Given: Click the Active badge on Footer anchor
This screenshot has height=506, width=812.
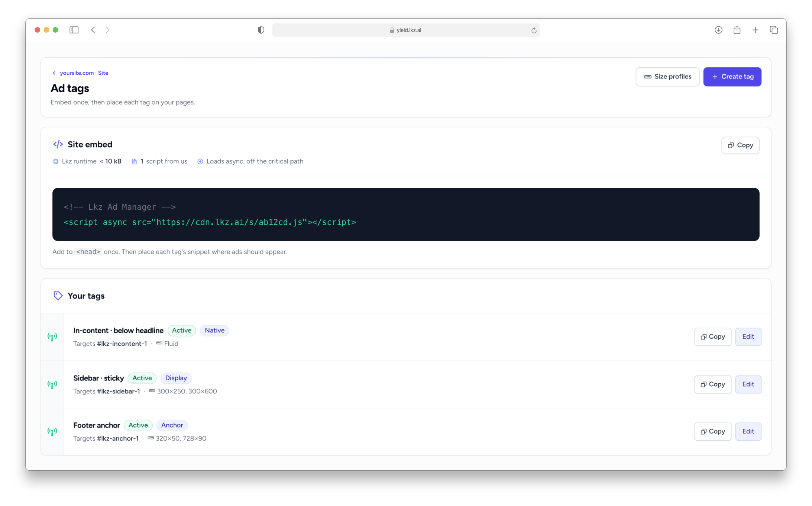Looking at the screenshot, I should (x=138, y=425).
